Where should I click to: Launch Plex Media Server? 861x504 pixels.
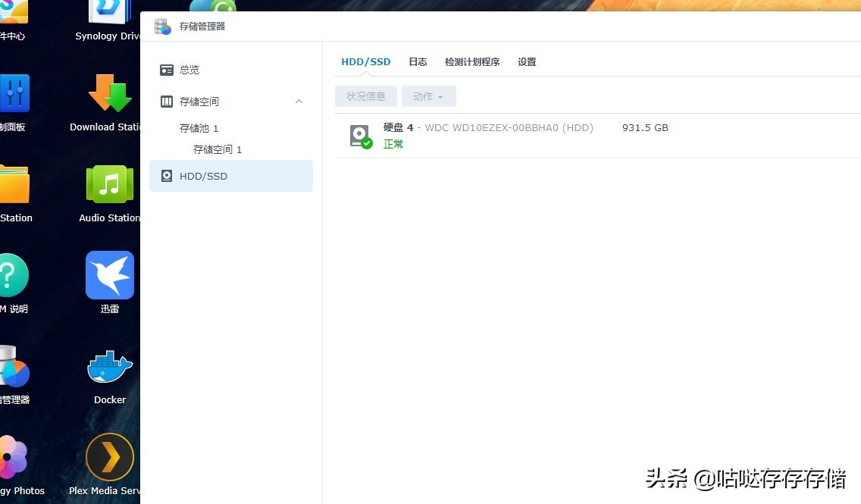(x=108, y=456)
